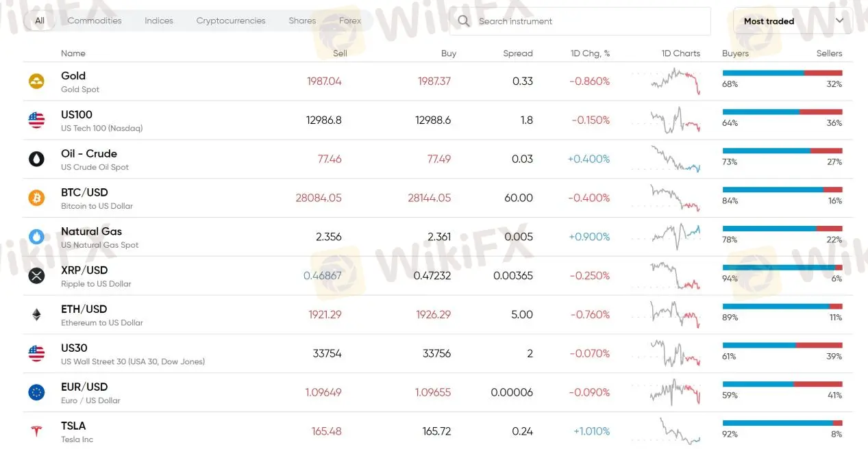Select the Commodities tab
This screenshot has width=868, height=449.
pos(94,21)
